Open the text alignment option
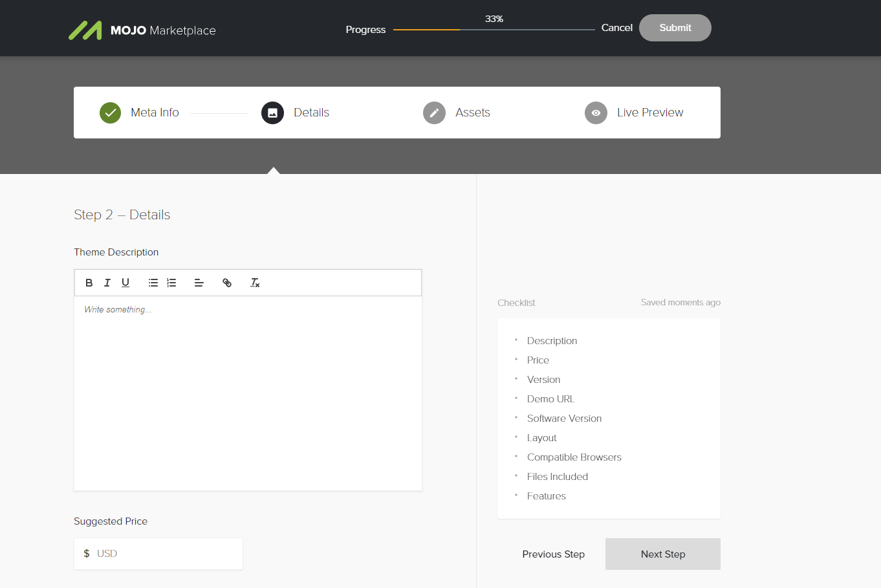Image resolution: width=881 pixels, height=588 pixels. (199, 282)
